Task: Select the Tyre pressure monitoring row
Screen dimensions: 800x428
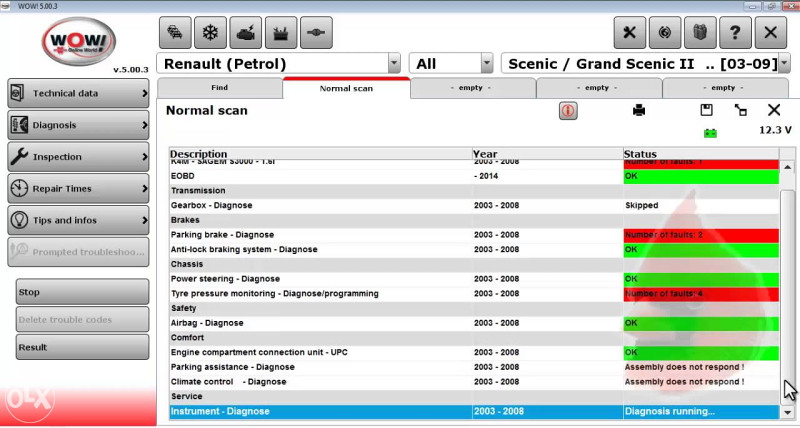Action: point(474,294)
